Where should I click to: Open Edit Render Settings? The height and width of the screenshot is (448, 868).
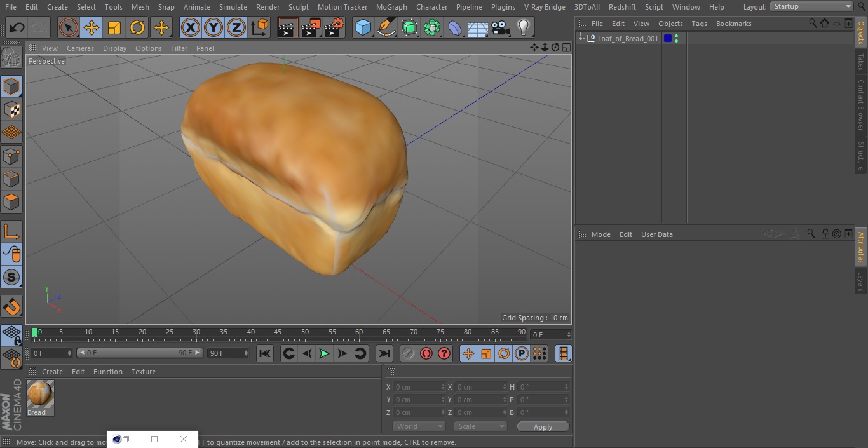coord(334,28)
